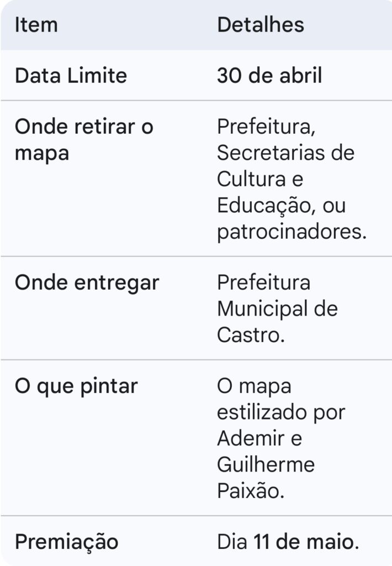Select the word "Castro."
Image resolution: width=392 pixels, height=566 pixels.
[x=251, y=334]
